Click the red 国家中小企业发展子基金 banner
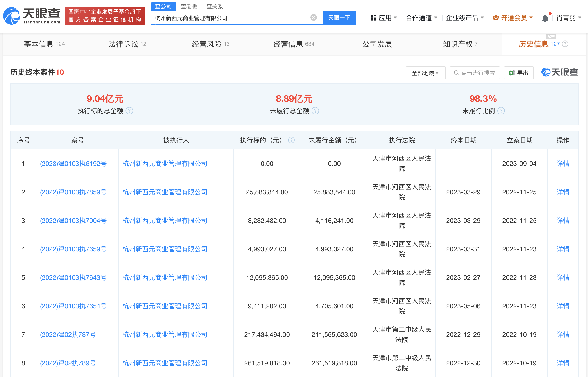This screenshot has height=377, width=588. (x=104, y=16)
